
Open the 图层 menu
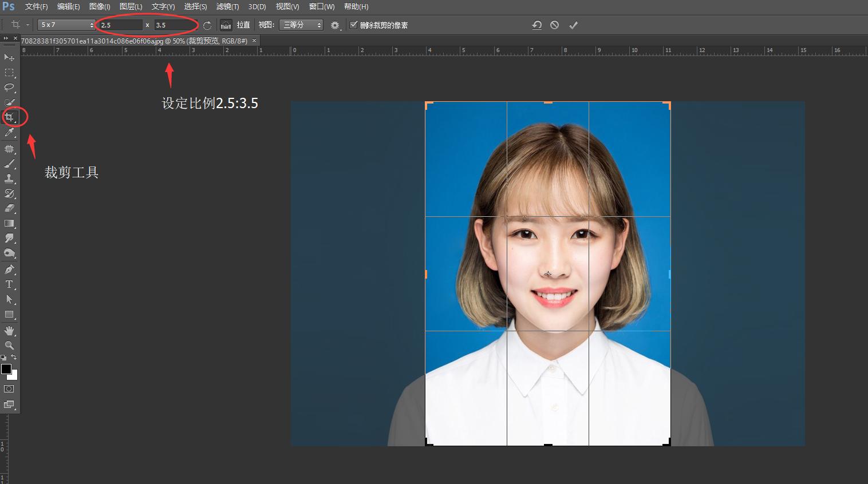[x=130, y=6]
